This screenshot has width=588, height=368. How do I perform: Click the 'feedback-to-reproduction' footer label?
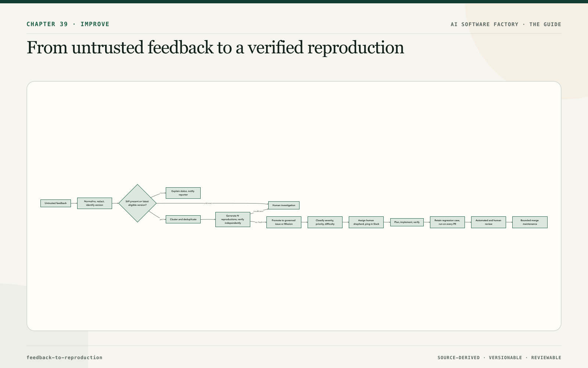click(x=64, y=357)
